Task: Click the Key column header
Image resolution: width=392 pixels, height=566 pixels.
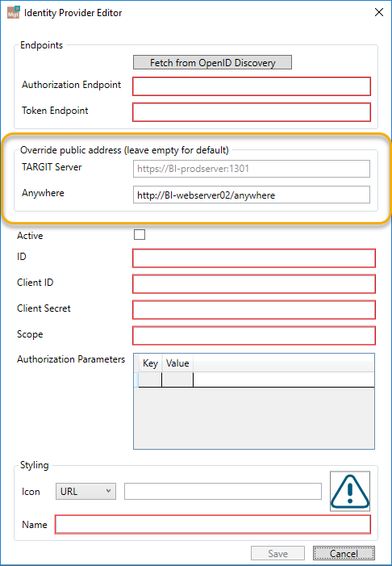Action: [150, 363]
